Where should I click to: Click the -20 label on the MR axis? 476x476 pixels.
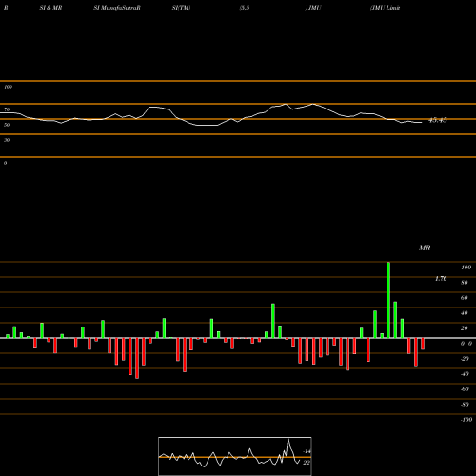(x=465, y=359)
